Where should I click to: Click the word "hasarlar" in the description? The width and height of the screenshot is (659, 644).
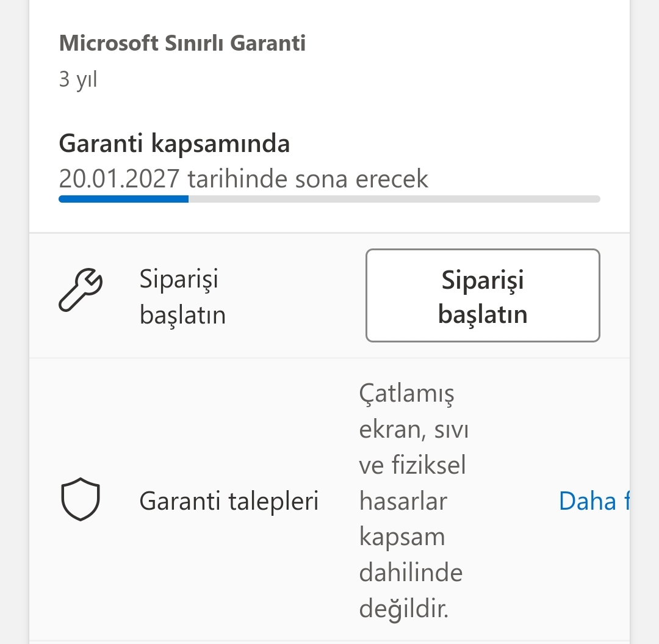403,501
